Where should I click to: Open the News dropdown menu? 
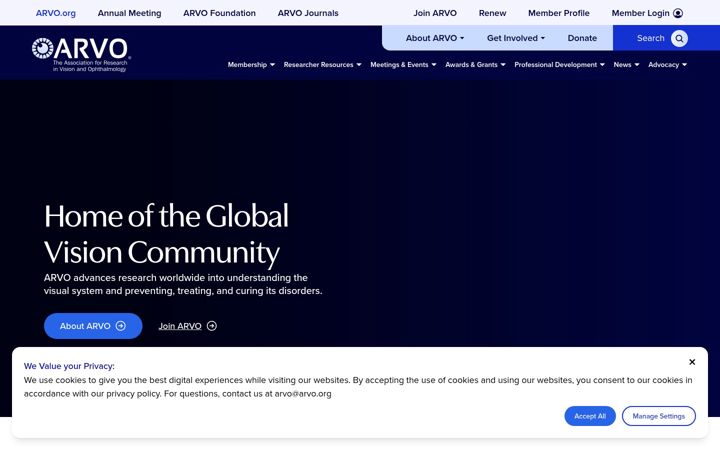(626, 65)
